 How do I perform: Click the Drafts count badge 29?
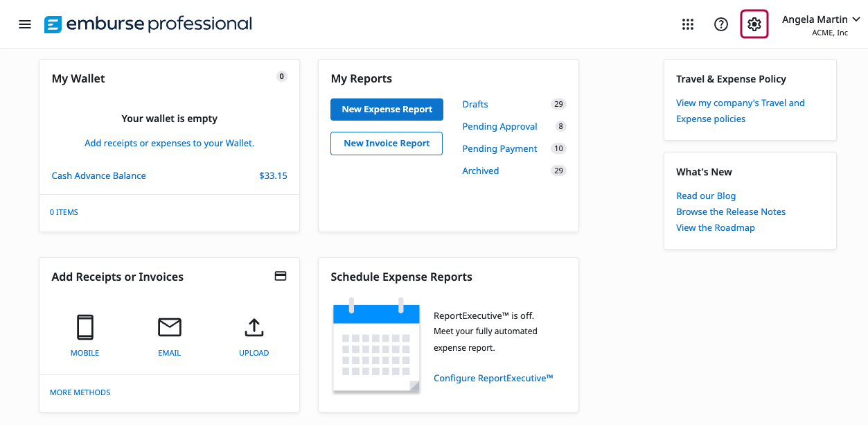tap(558, 104)
